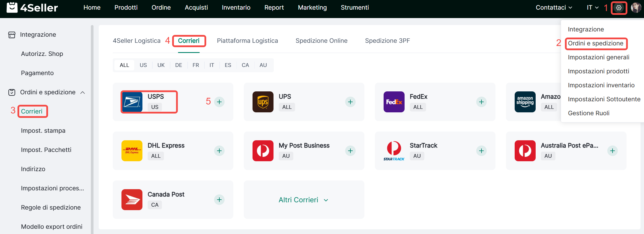The image size is (644, 234).
Task: Add UPS carrier with plus icon
Action: (x=350, y=102)
